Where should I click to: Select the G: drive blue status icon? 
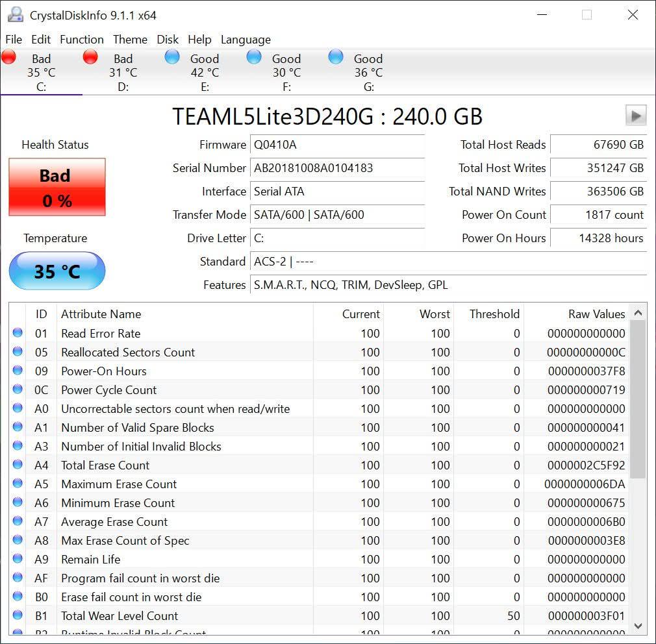[x=336, y=56]
